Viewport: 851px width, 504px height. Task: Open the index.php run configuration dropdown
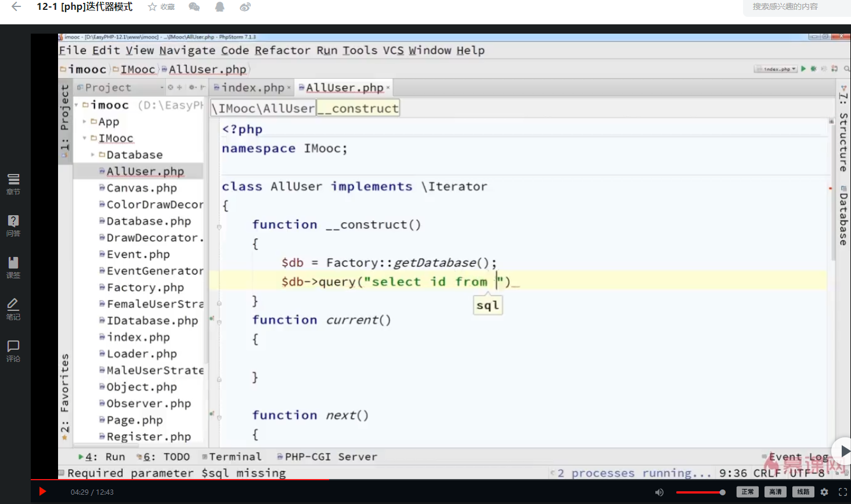776,69
